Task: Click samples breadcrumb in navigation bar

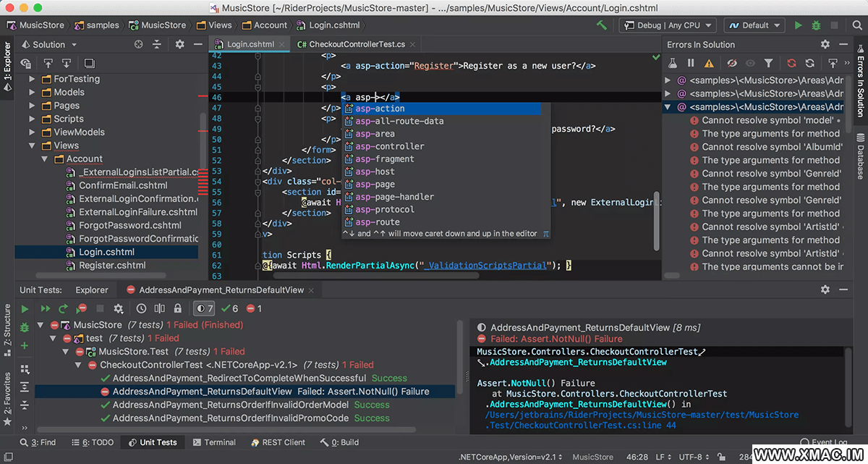Action: click(96, 25)
